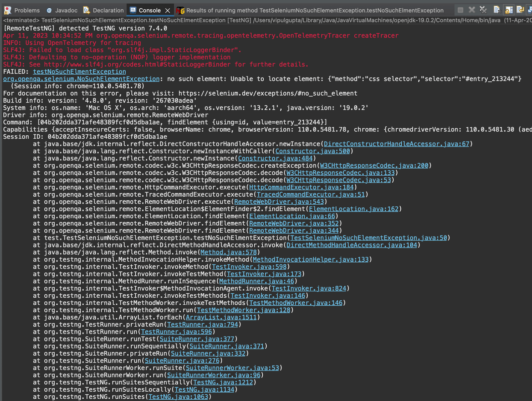532x401 pixels.
Task: Click the 'Session ID: 04b202dda371afe48389fcf0d5dba1ae' line
Action: [x=85, y=137]
